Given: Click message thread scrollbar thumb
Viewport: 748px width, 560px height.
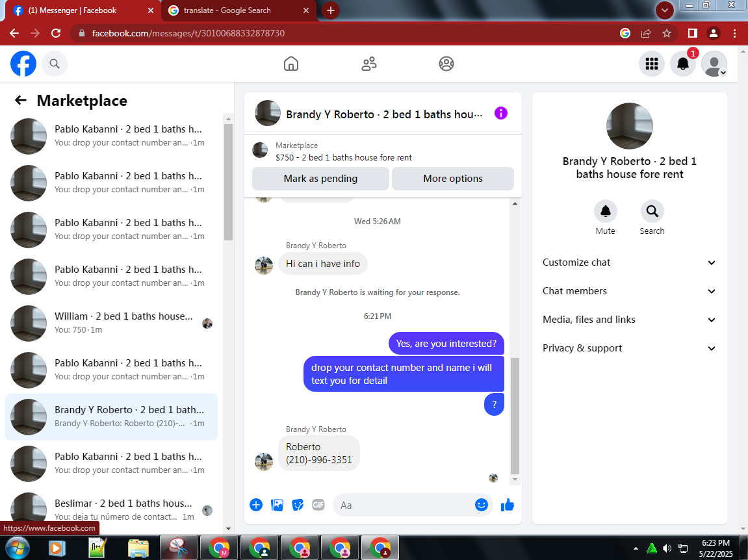Looking at the screenshot, I should pos(515,415).
